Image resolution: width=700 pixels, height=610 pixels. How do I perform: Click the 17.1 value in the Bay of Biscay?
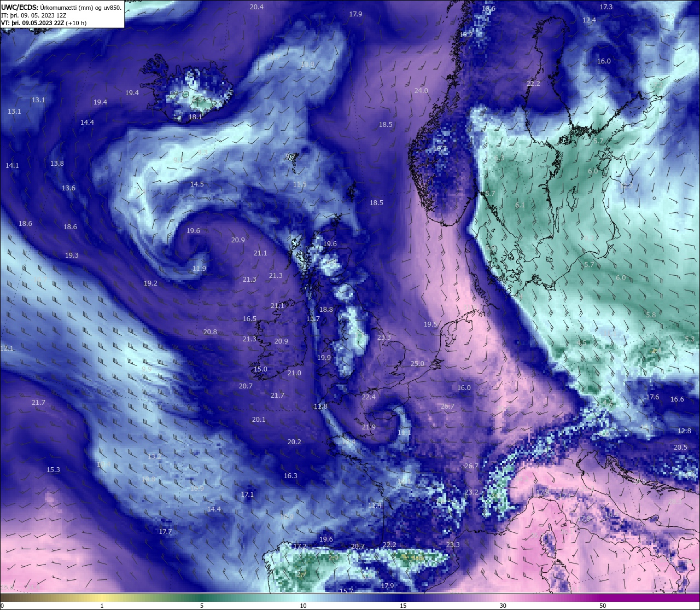[247, 495]
